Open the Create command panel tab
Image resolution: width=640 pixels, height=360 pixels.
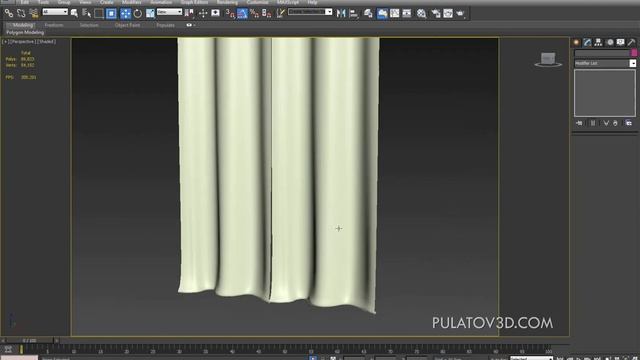coord(576,42)
